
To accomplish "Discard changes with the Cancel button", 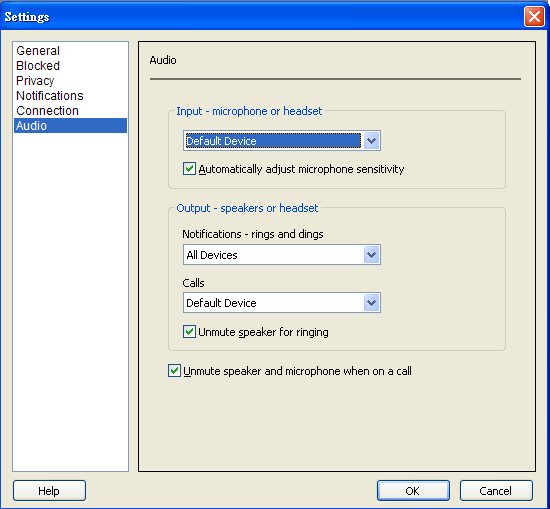I will pyautogui.click(x=496, y=490).
